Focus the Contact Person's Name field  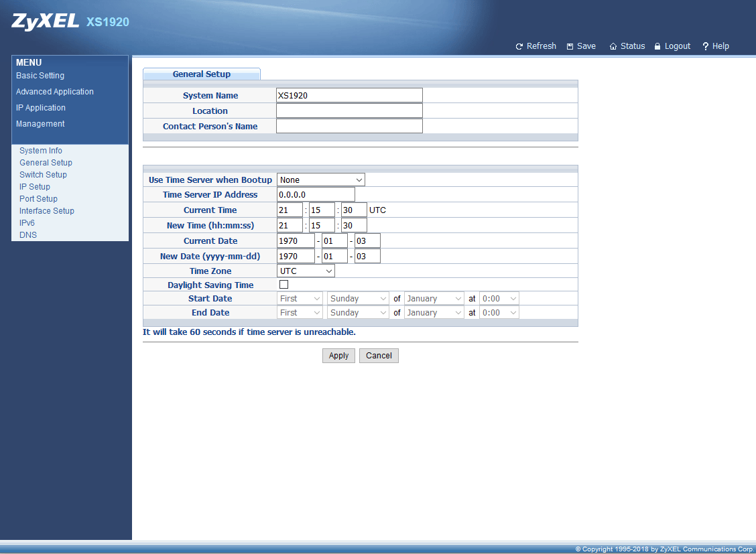click(349, 126)
